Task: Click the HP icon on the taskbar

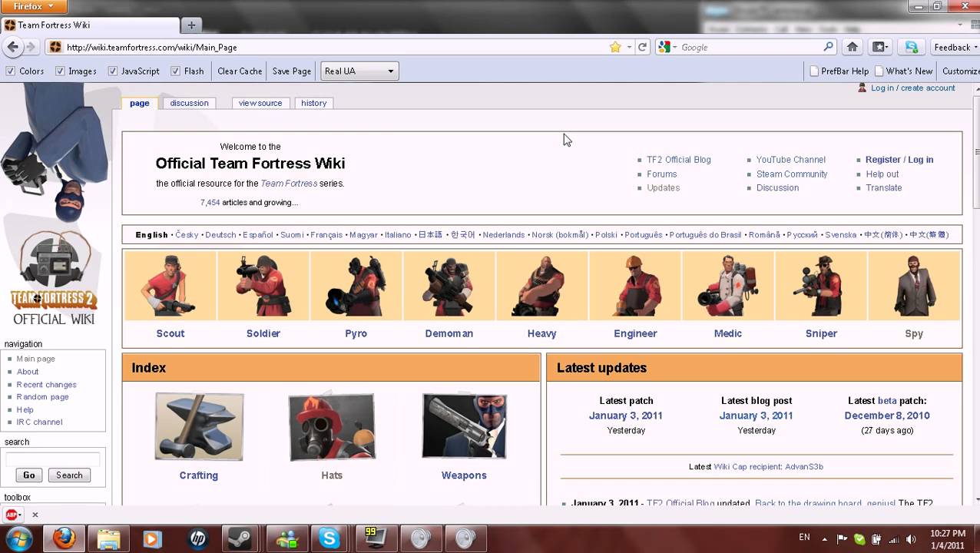Action: (x=197, y=539)
